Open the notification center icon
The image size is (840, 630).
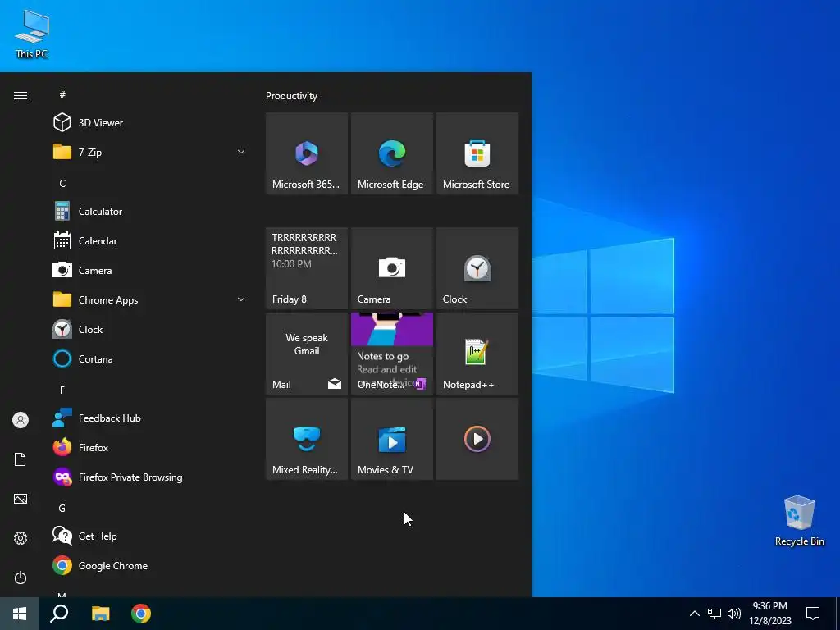point(813,614)
